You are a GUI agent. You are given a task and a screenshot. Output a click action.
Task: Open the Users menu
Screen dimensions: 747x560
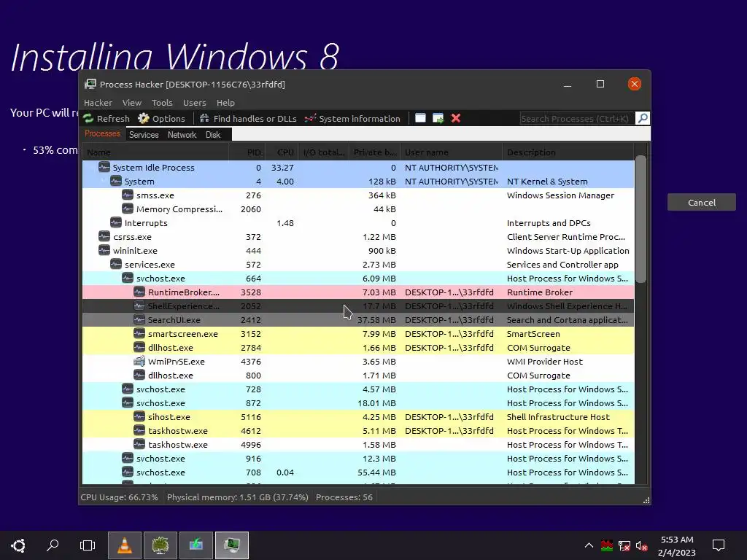[x=194, y=103]
